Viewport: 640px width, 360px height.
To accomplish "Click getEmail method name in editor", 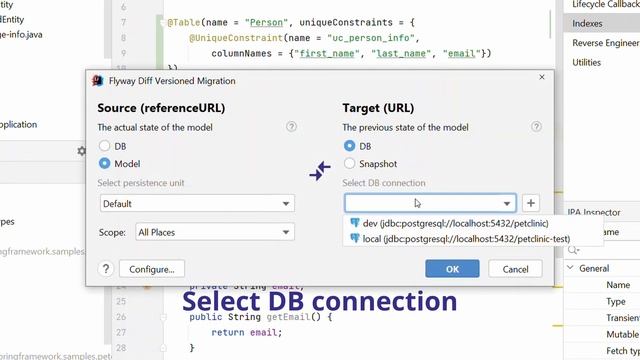I will coord(288,317).
